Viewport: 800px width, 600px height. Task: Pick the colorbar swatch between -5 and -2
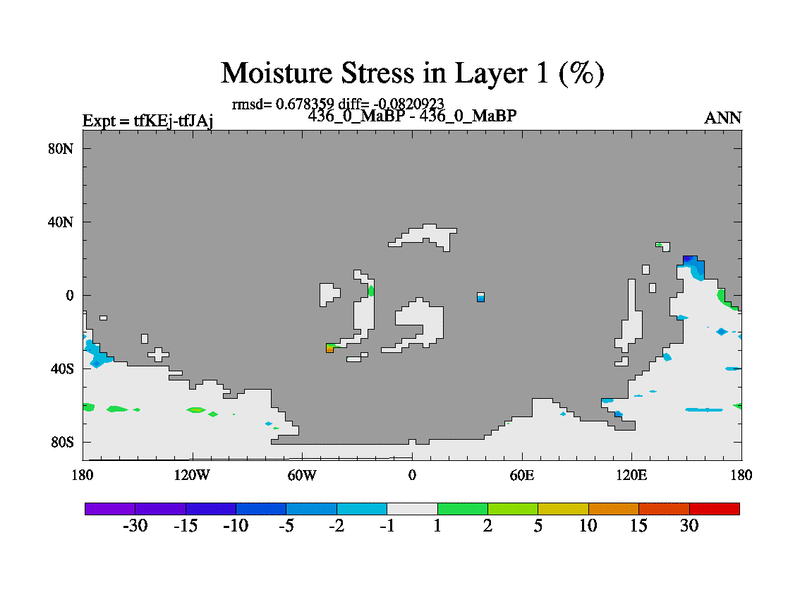(311, 509)
